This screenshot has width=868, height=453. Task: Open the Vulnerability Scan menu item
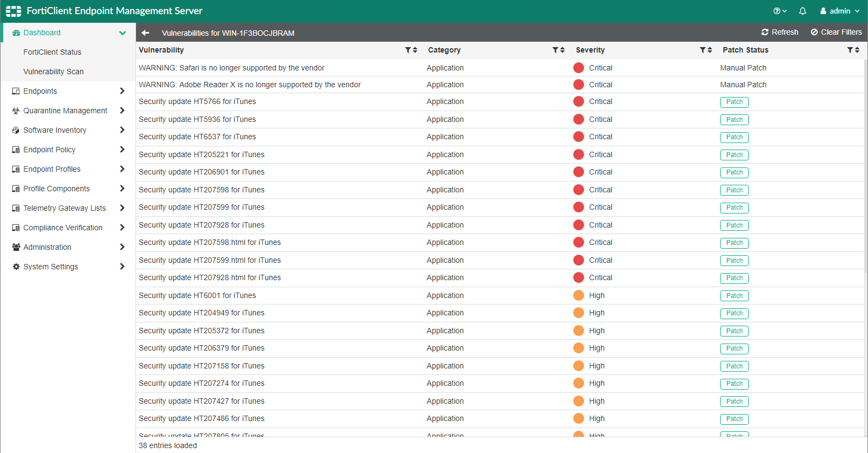point(53,72)
